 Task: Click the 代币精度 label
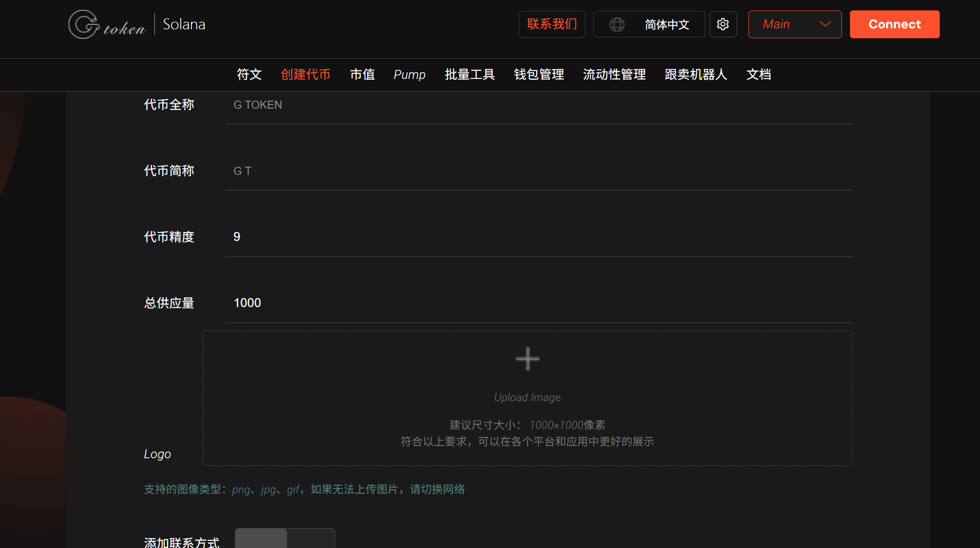[x=169, y=237]
